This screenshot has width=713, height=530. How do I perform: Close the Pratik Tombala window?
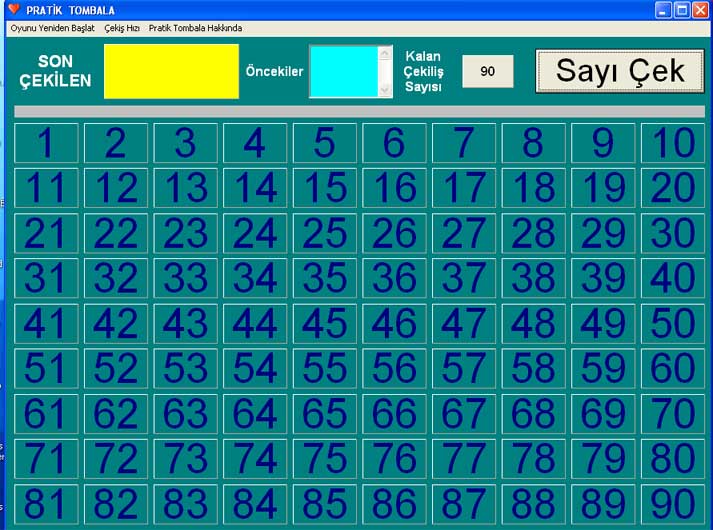point(700,10)
